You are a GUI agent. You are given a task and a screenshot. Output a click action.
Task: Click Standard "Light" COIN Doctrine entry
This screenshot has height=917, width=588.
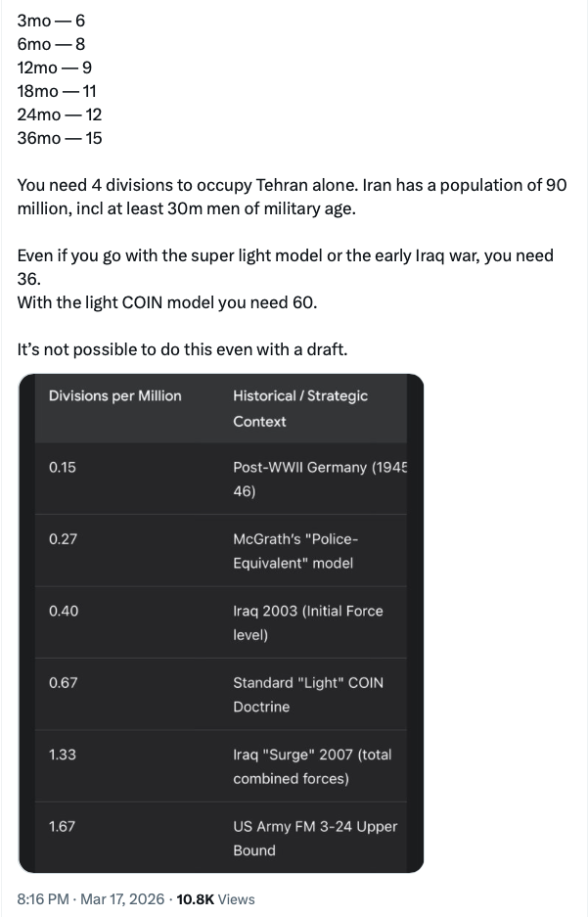point(308,694)
